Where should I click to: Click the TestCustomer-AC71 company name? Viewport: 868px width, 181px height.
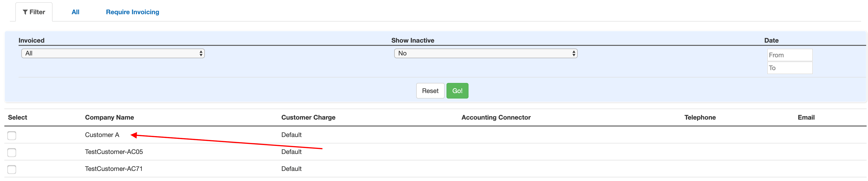pyautogui.click(x=114, y=169)
